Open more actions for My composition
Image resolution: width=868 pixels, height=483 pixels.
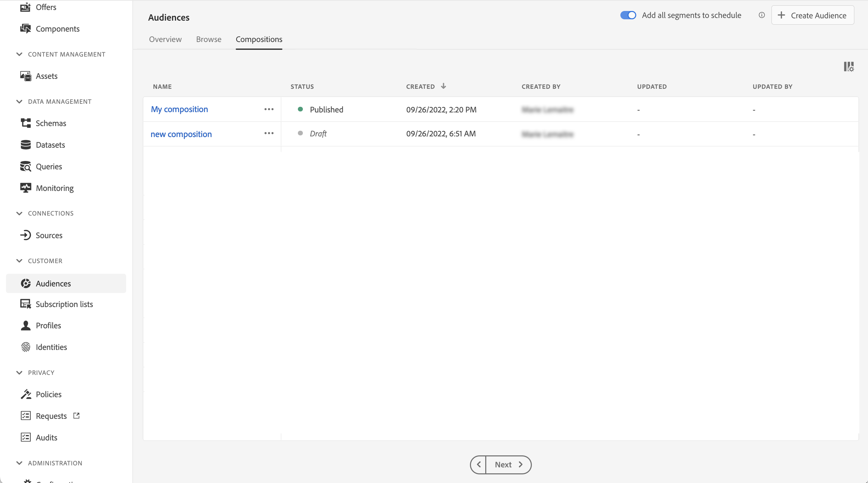[x=269, y=109]
